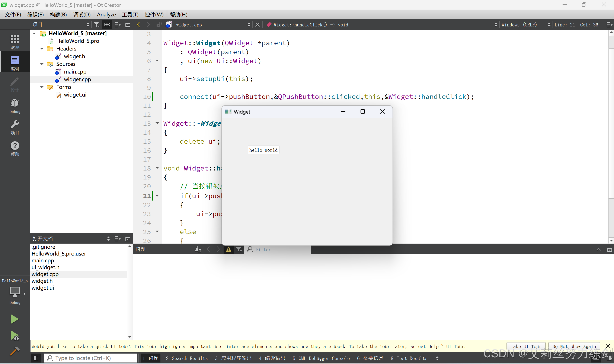The height and width of the screenshot is (364, 614).
Task: Collapse the Sources folder in the project tree
Action: point(42,64)
